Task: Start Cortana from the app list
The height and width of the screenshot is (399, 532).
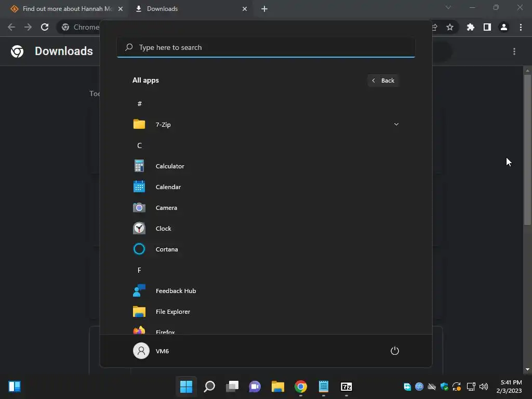Action: point(265,249)
